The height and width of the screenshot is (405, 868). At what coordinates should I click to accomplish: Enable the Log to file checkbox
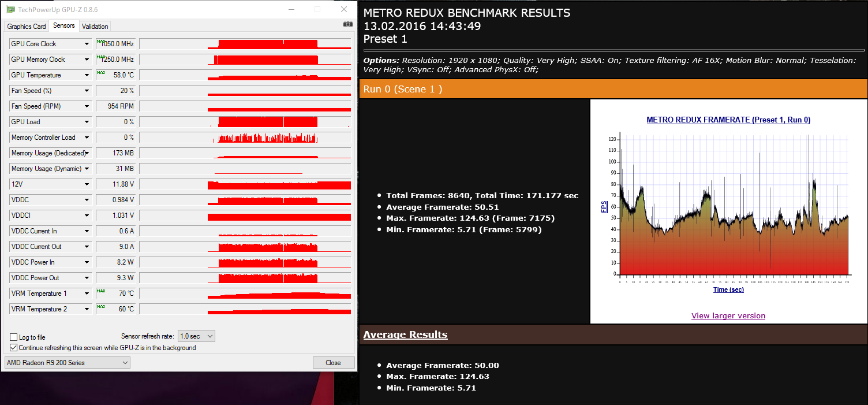(x=14, y=337)
